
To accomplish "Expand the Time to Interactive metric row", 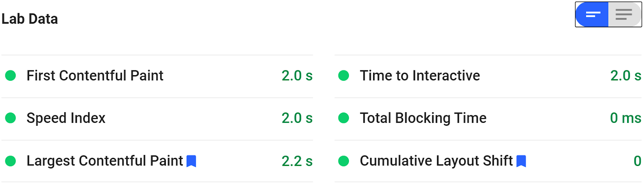I will click(x=488, y=76).
